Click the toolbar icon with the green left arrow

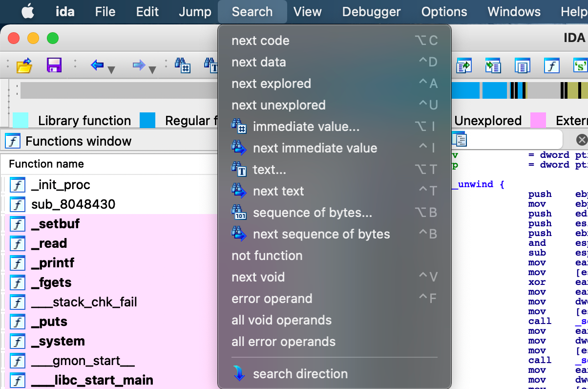click(493, 65)
